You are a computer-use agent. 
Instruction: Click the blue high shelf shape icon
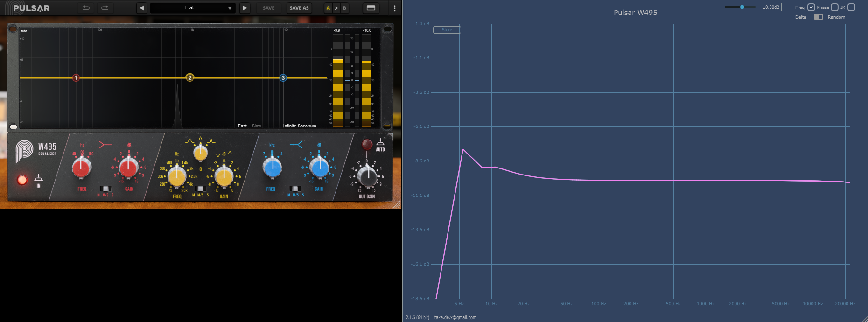296,145
